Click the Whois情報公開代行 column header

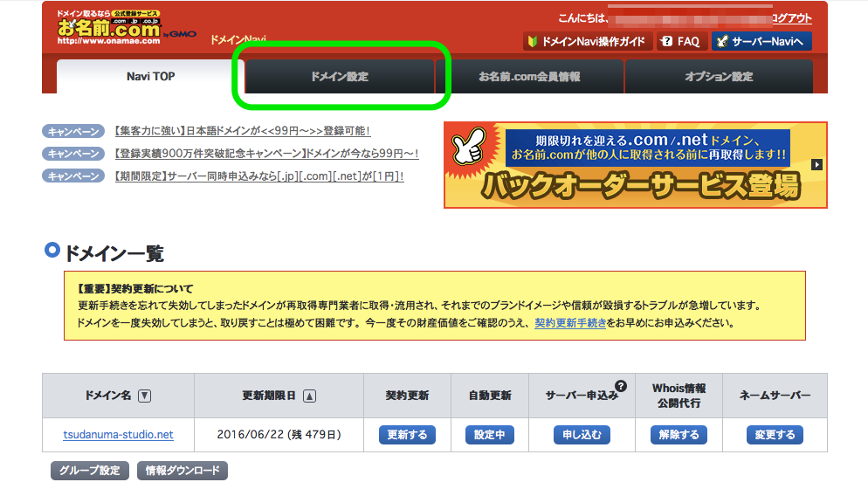point(679,396)
